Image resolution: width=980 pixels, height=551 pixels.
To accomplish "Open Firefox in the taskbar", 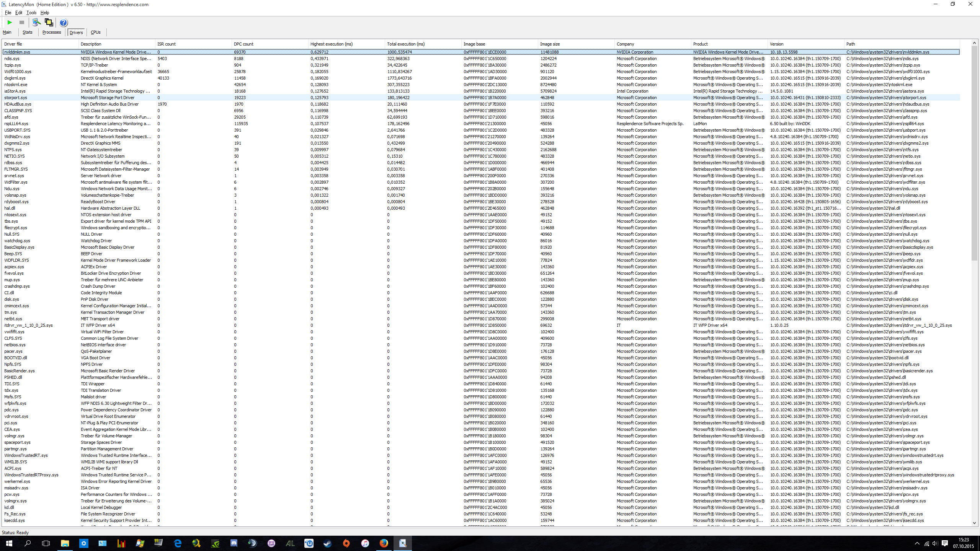I will tap(384, 543).
